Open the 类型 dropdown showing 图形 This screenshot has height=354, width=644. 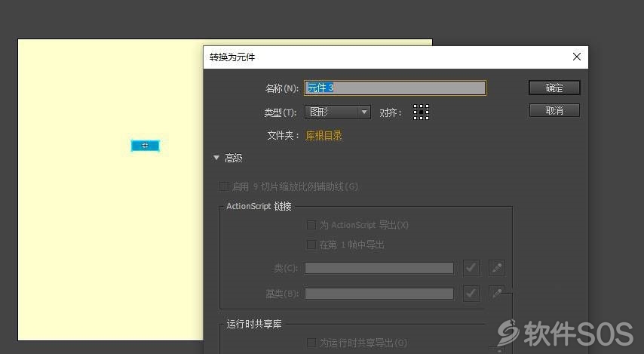(338, 112)
